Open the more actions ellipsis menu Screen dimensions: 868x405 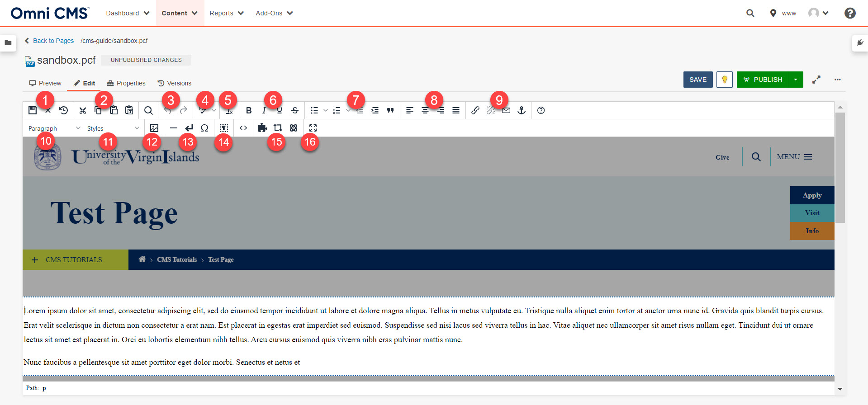click(x=838, y=80)
